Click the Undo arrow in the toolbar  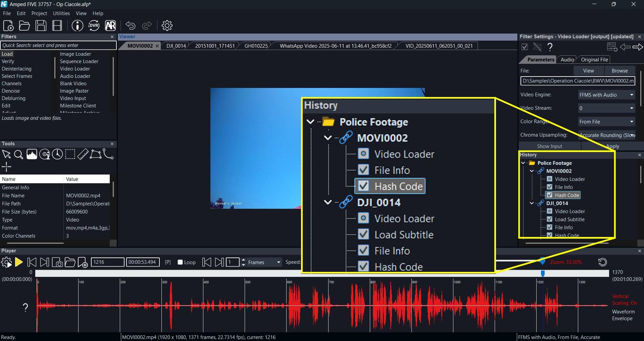tap(130, 26)
